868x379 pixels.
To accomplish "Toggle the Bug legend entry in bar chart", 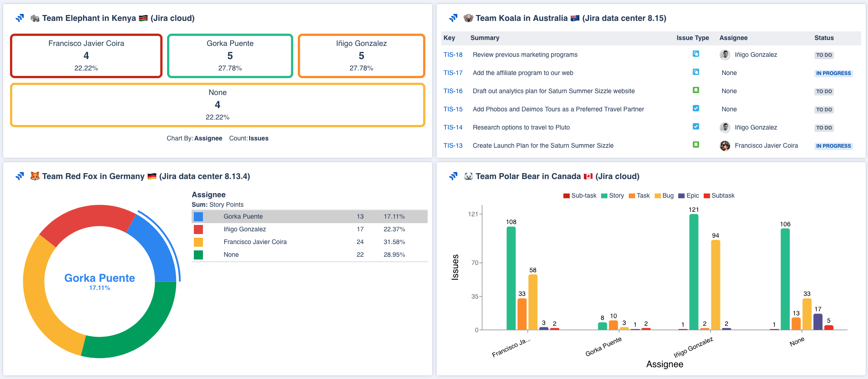I will tap(664, 196).
